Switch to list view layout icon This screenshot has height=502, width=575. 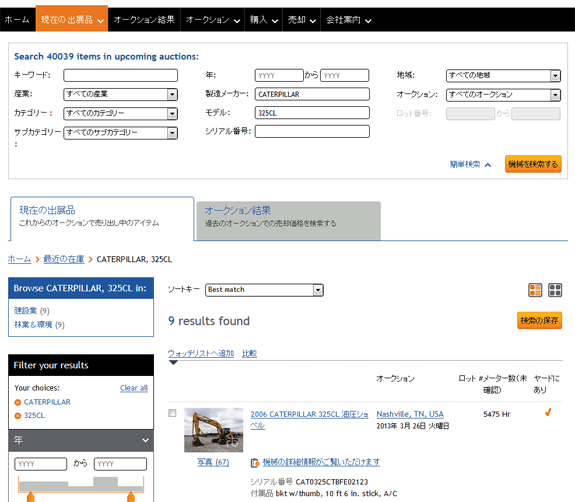(535, 290)
